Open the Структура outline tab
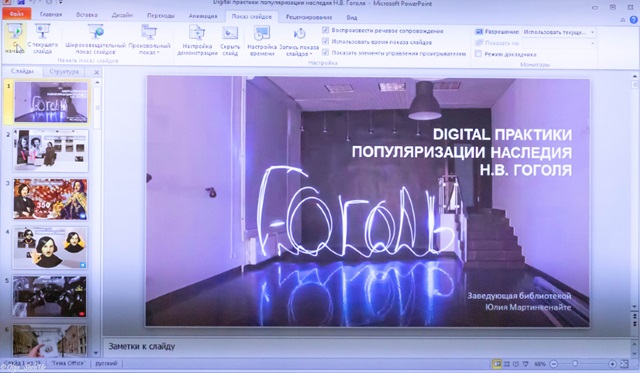The width and height of the screenshot is (640, 373). point(64,71)
